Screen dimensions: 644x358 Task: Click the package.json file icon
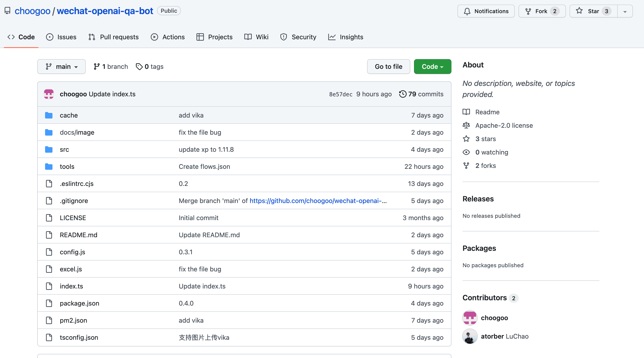[x=49, y=303]
